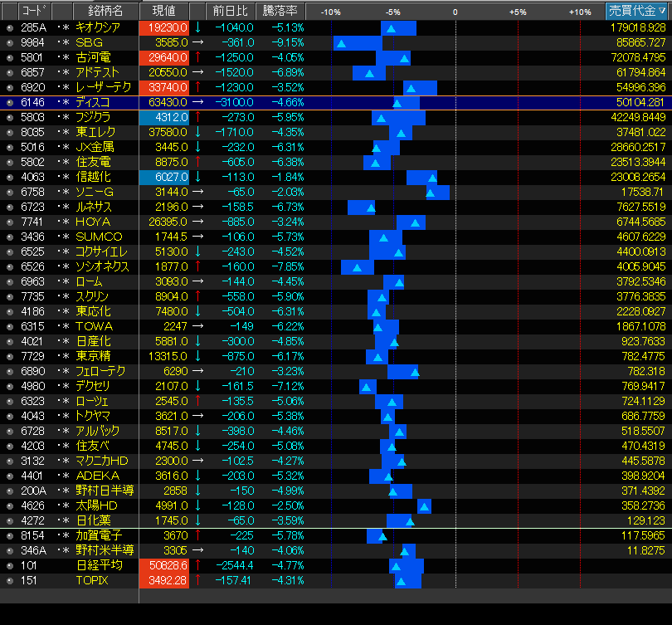Click the round bullet icon for 151 TOPIX
This screenshot has width=672, height=625.
10,581
